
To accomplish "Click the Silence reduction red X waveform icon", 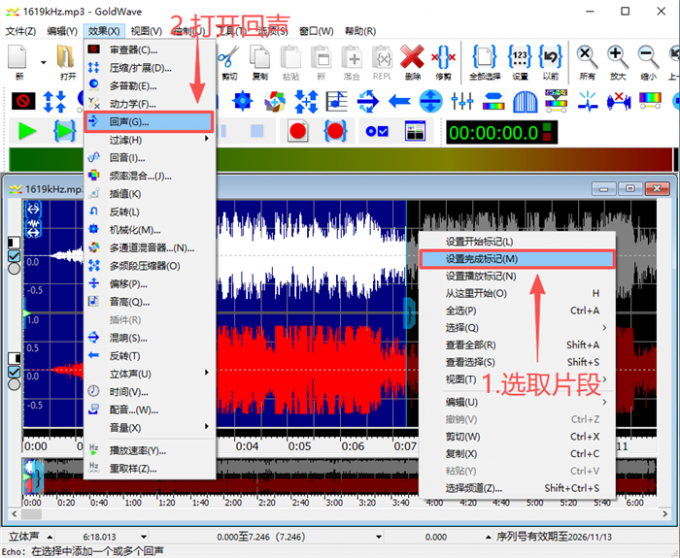I will coord(619,101).
